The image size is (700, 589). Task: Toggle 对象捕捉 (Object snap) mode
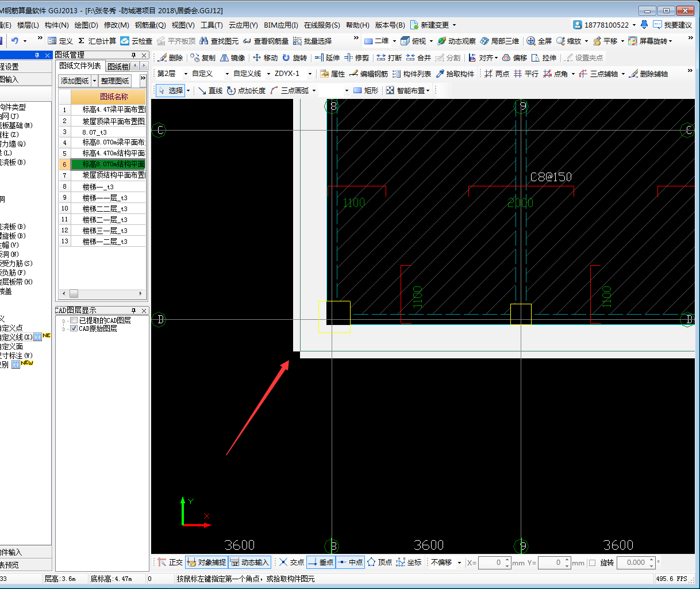[x=206, y=563]
